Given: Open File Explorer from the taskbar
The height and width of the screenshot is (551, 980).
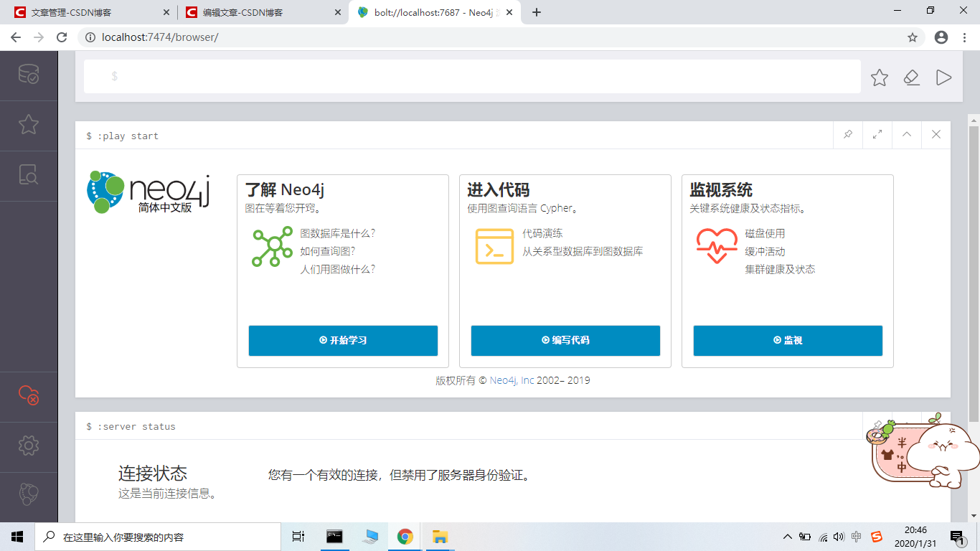Looking at the screenshot, I should click(x=440, y=537).
